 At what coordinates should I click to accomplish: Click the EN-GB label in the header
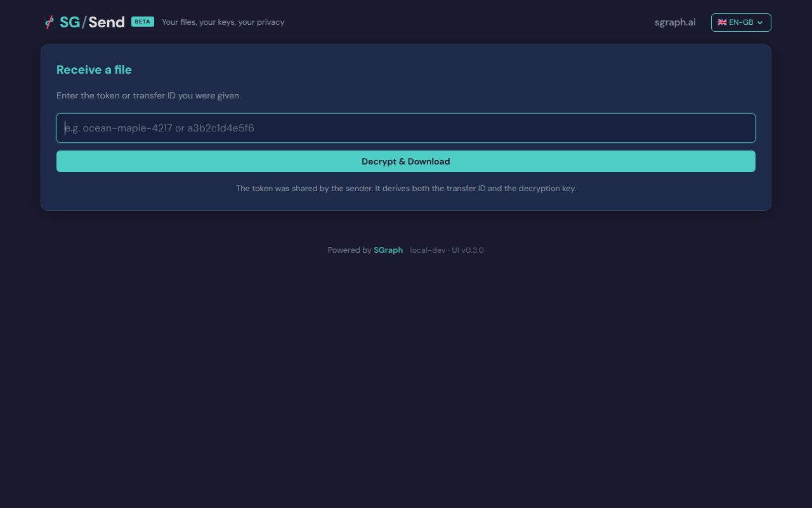[x=740, y=22]
